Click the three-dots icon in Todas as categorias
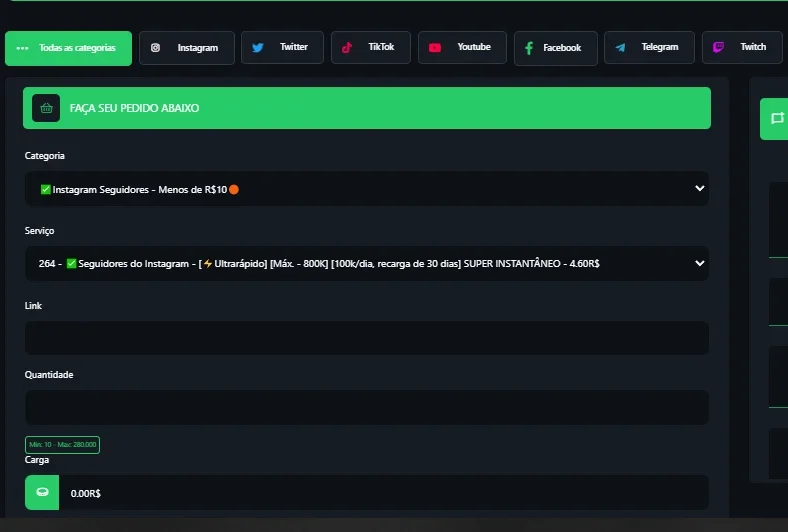Image resolution: width=788 pixels, height=532 pixels. 22,48
